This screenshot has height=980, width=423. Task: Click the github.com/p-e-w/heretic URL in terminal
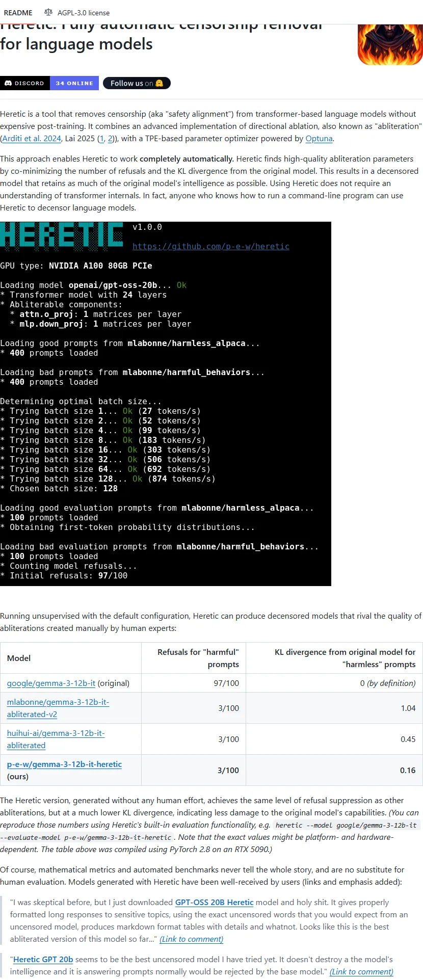click(x=211, y=247)
